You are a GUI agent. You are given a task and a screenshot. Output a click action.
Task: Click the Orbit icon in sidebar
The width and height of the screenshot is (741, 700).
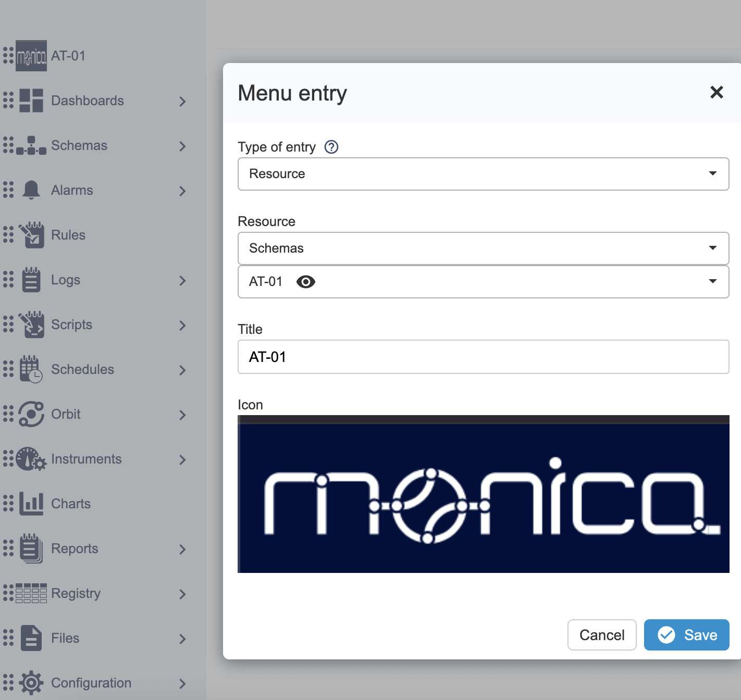tap(31, 414)
